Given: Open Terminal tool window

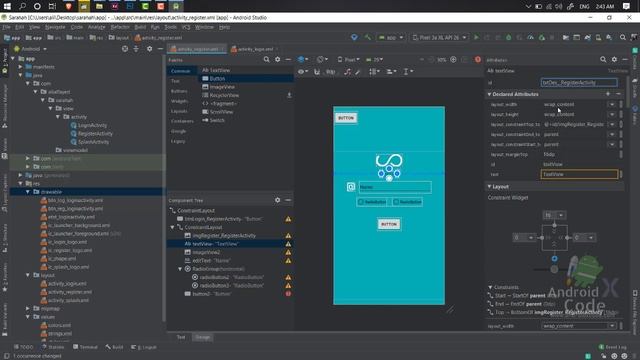Looking at the screenshot, I should [85, 347].
